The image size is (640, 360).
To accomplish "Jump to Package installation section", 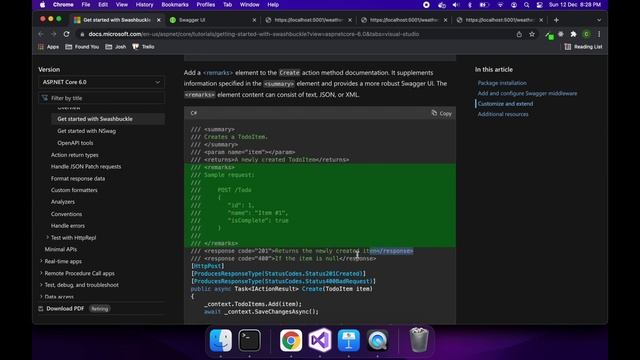I will pyautogui.click(x=502, y=83).
